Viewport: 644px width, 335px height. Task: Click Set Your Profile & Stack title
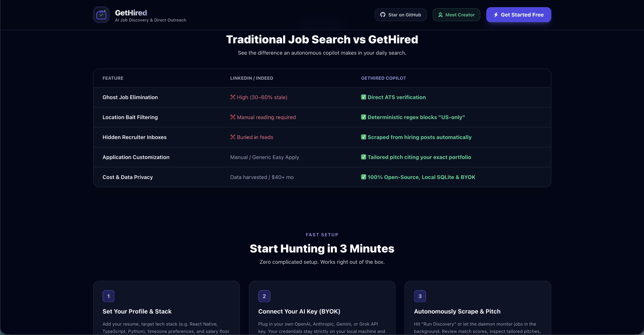(x=137, y=312)
